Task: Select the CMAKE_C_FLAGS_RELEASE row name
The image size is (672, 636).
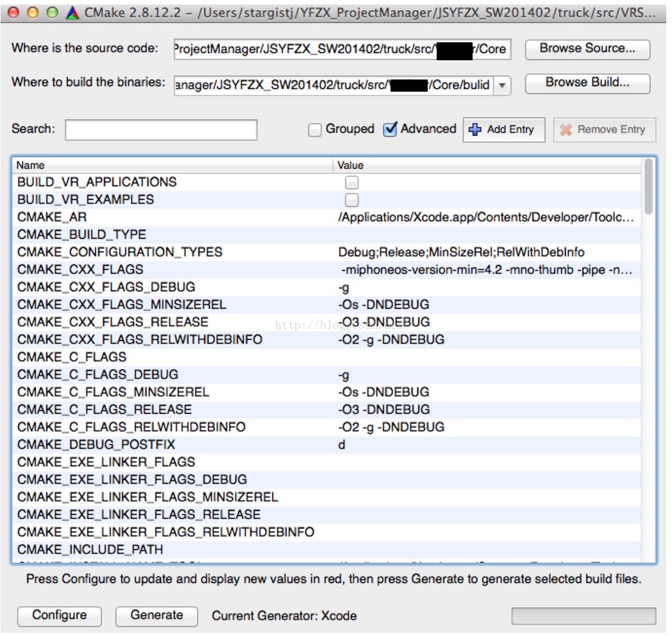Action: point(104,410)
